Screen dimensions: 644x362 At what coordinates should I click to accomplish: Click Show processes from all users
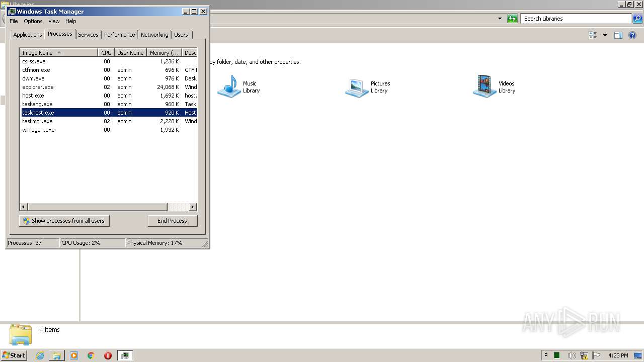tap(64, 221)
